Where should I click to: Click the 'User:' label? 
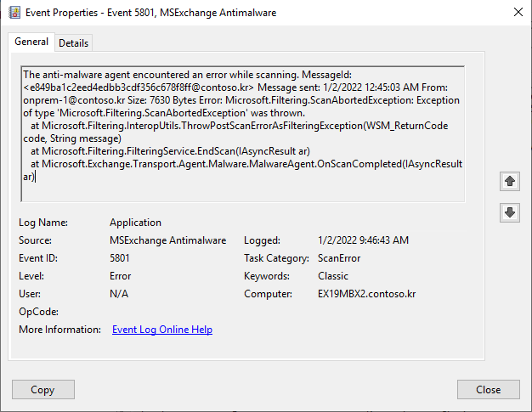tap(30, 294)
